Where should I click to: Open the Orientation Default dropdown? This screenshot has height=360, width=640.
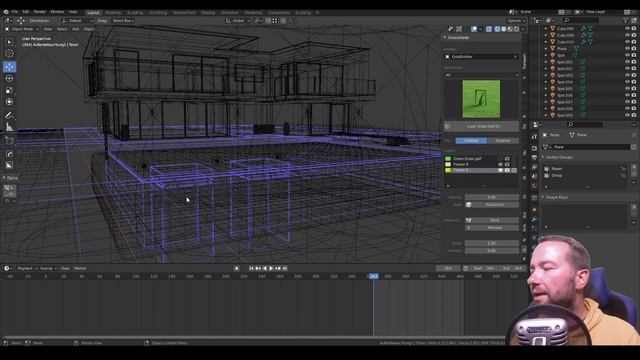[77, 20]
